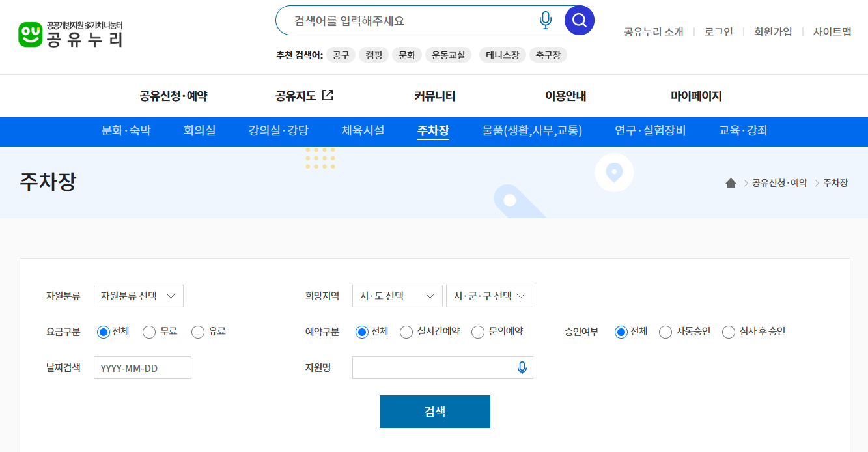
Task: Click the microphone icon next to 자원명 field
Action: [523, 367]
